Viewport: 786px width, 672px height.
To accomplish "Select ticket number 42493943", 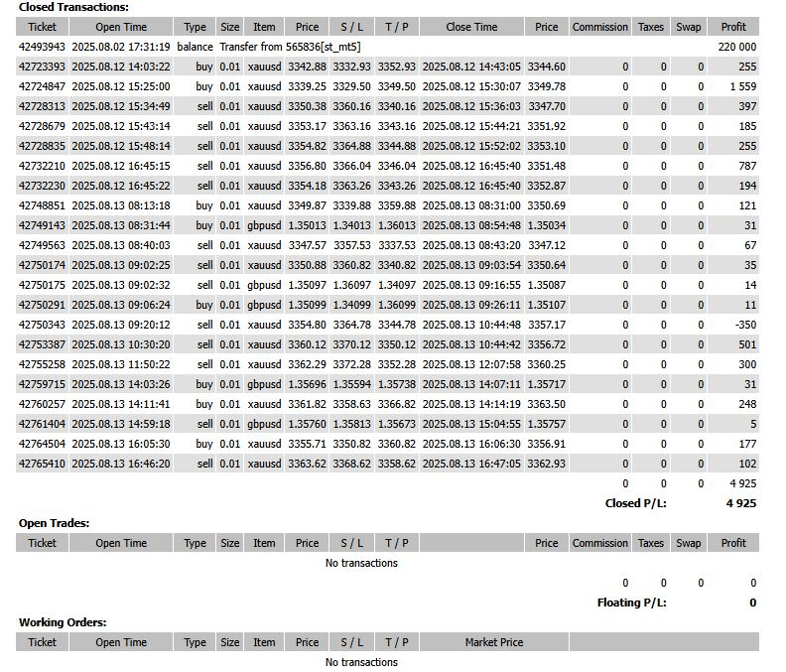I will [42, 47].
